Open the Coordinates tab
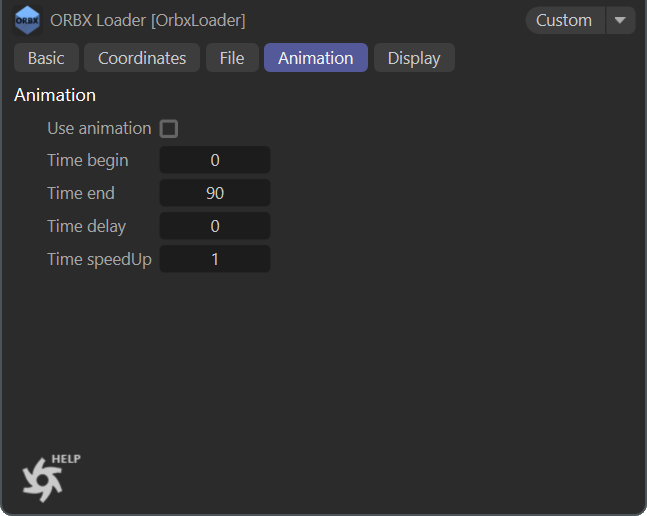 pos(142,58)
